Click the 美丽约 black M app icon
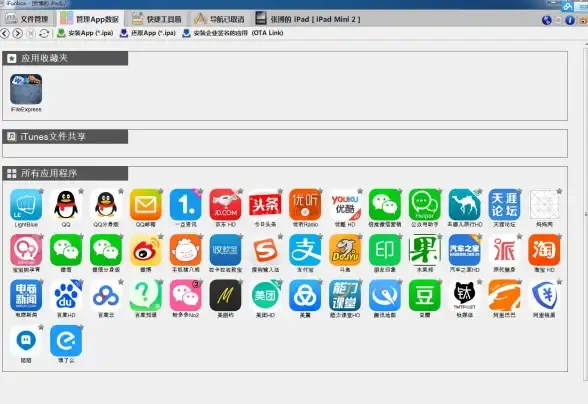588x404 pixels. (225, 295)
